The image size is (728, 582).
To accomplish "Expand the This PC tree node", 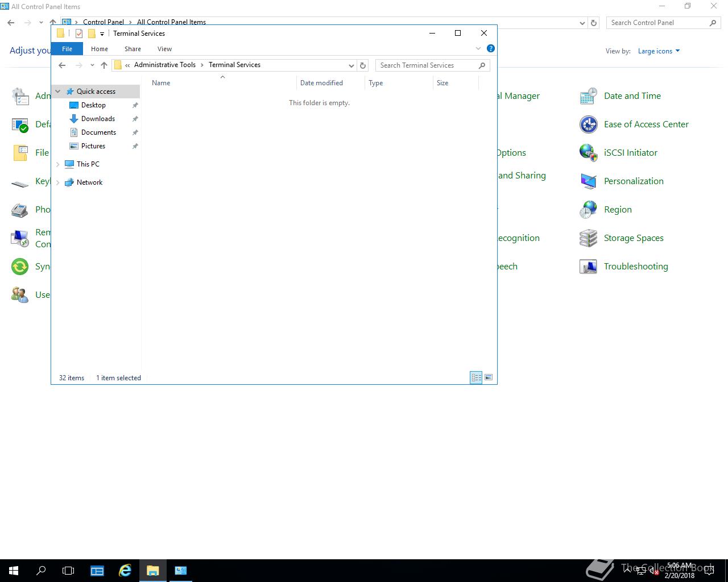I will click(x=57, y=164).
